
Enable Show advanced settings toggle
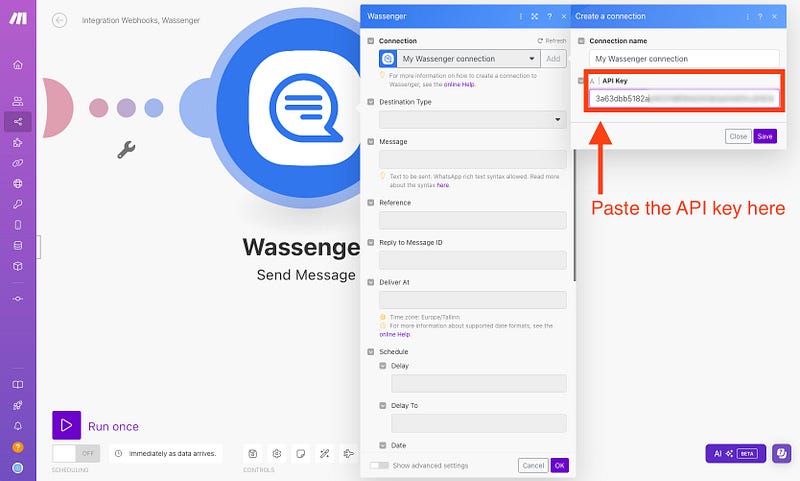pos(379,465)
